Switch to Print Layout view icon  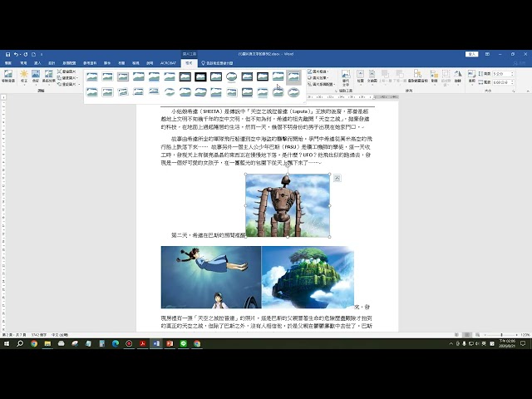pos(467,335)
